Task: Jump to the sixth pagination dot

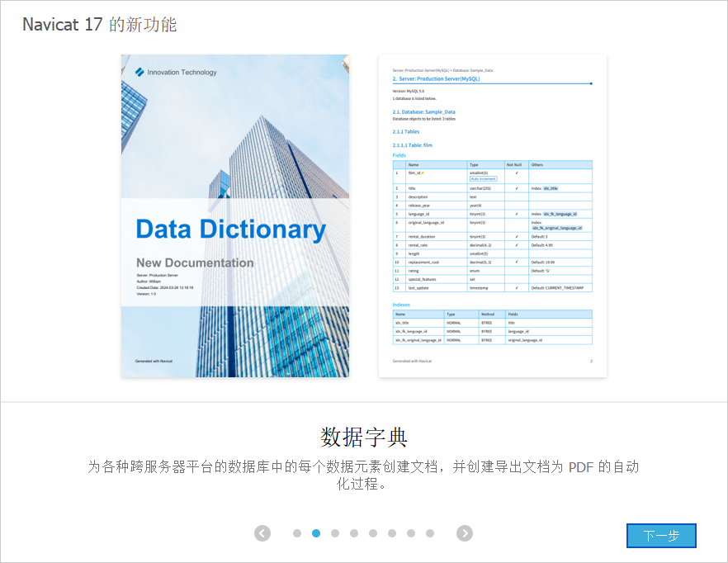Action: (392, 533)
